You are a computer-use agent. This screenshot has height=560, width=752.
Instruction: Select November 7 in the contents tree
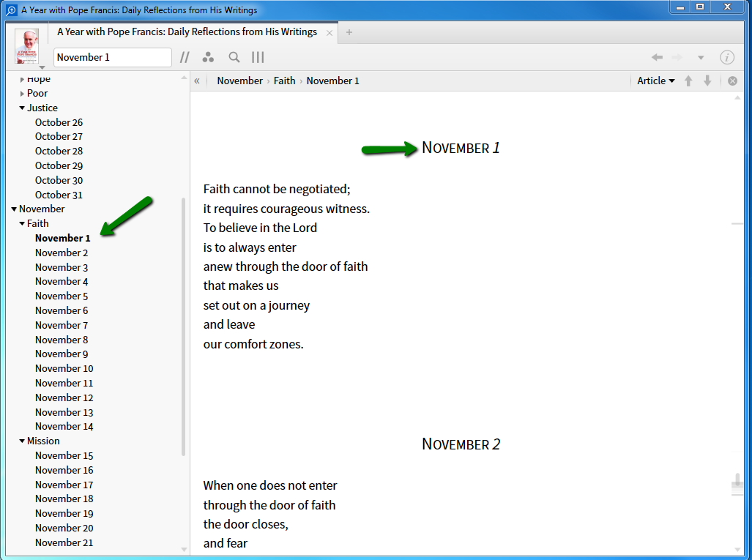point(62,326)
